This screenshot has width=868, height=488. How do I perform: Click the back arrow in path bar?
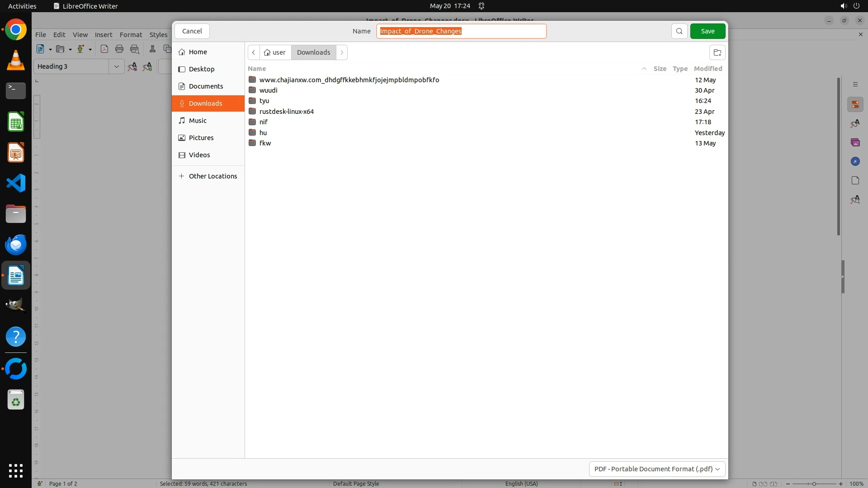pos(254,52)
